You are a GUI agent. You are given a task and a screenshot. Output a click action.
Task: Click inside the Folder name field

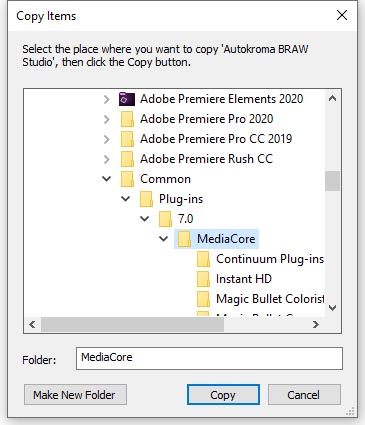click(x=209, y=358)
